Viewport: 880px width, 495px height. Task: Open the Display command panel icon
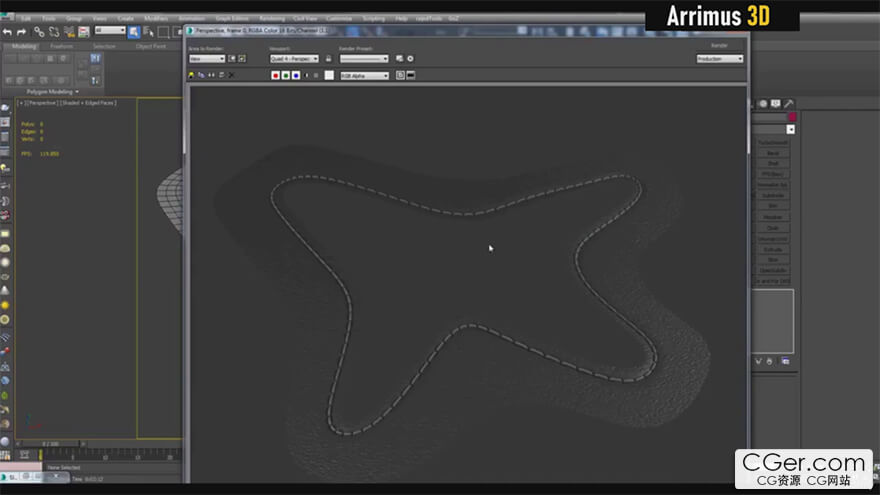776,103
